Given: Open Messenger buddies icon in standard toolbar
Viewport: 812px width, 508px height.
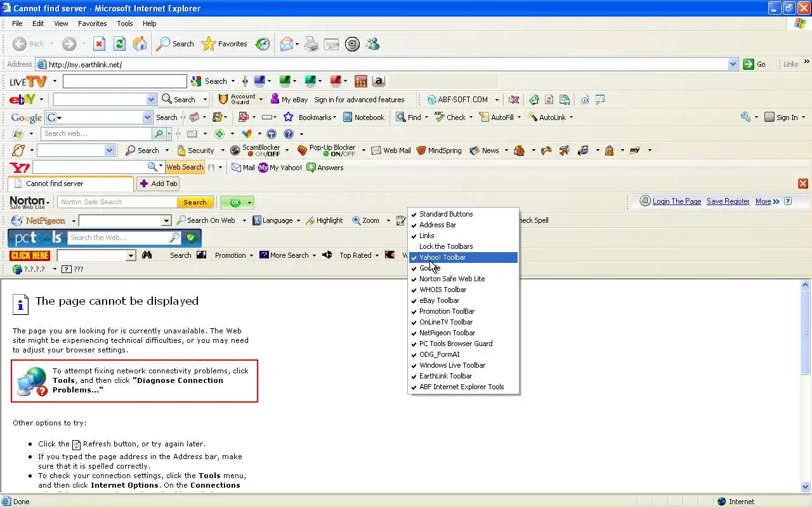Looking at the screenshot, I should click(x=372, y=44).
